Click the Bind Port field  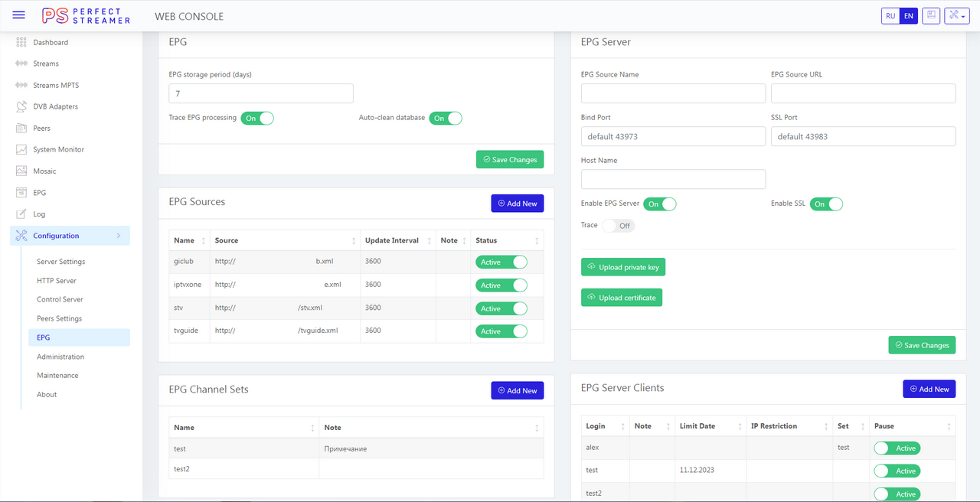pos(673,136)
